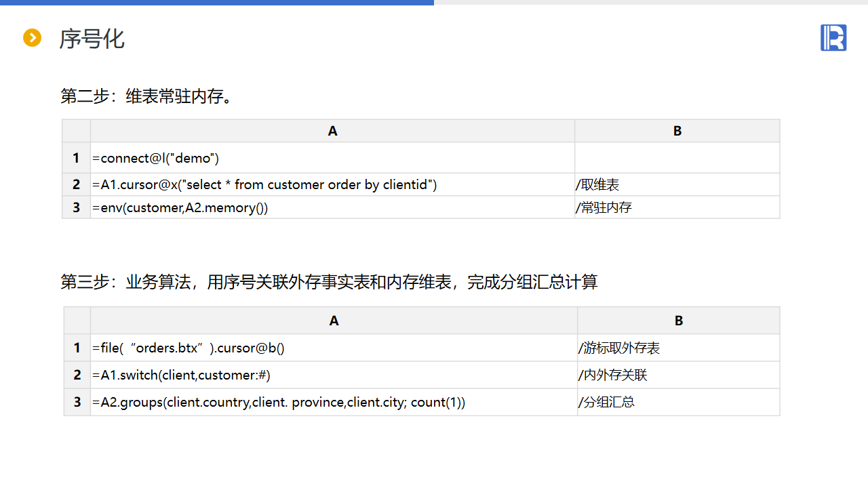The image size is (868, 488).
Task: Select column B header above /游标取外存表
Action: pyautogui.click(x=679, y=321)
